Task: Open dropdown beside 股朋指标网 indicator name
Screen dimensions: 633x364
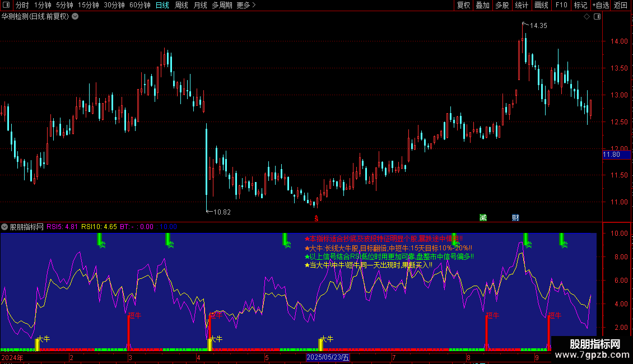Action: (x=4, y=227)
